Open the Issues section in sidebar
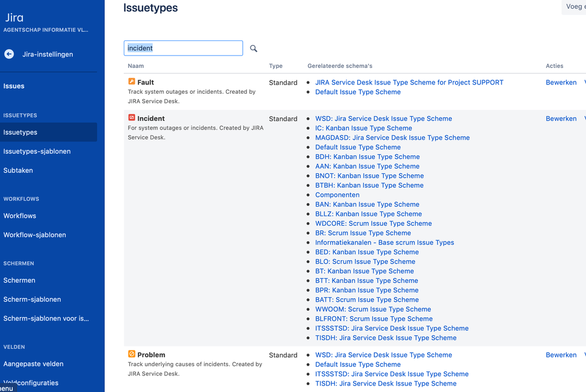This screenshot has width=586, height=392. 14,86
